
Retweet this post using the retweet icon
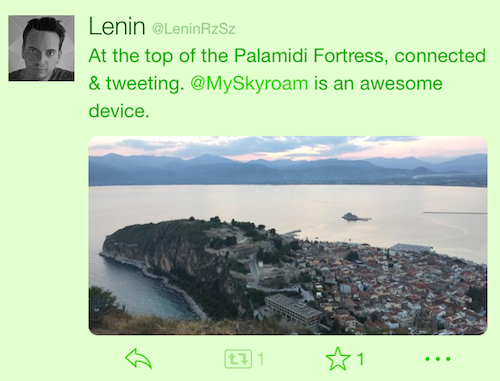click(x=238, y=359)
